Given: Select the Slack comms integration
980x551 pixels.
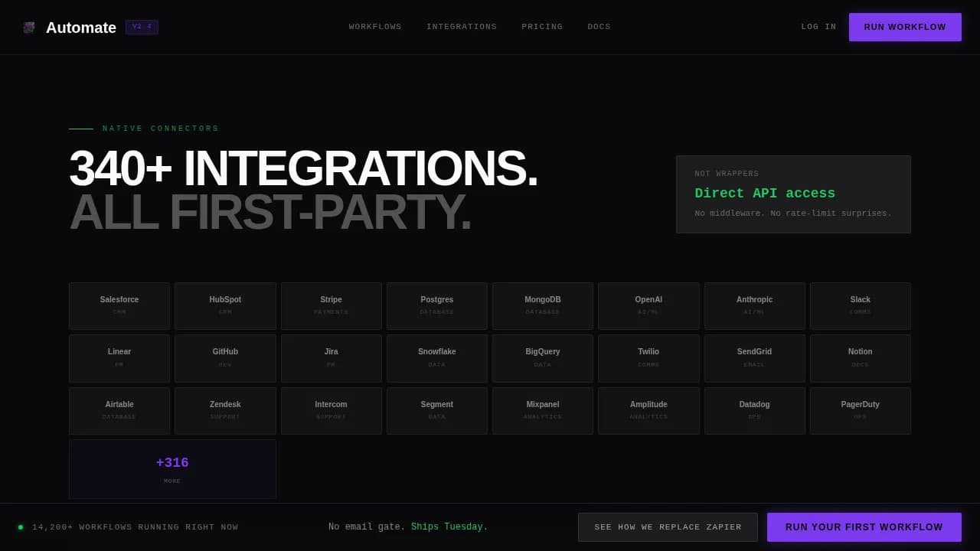Looking at the screenshot, I should pyautogui.click(x=860, y=305).
